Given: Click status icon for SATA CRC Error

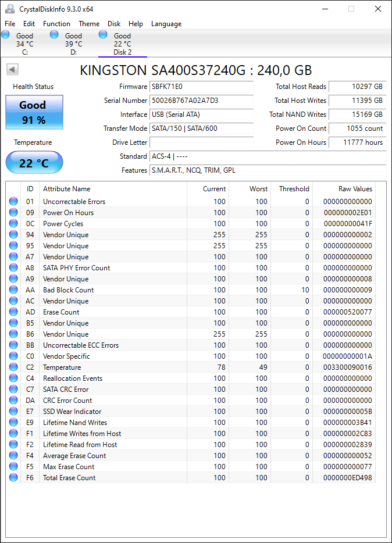Looking at the screenshot, I should pyautogui.click(x=13, y=390).
